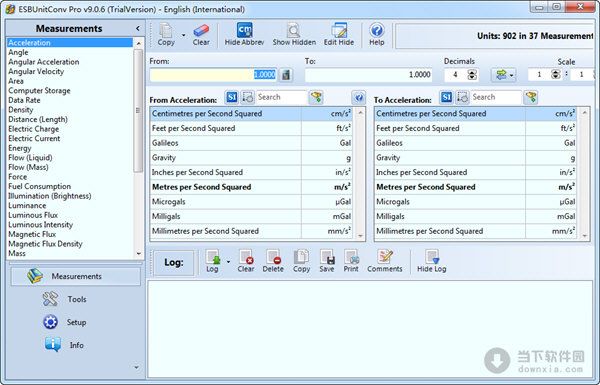
Task: Open the Measurements navigation tab
Action: coord(76,276)
